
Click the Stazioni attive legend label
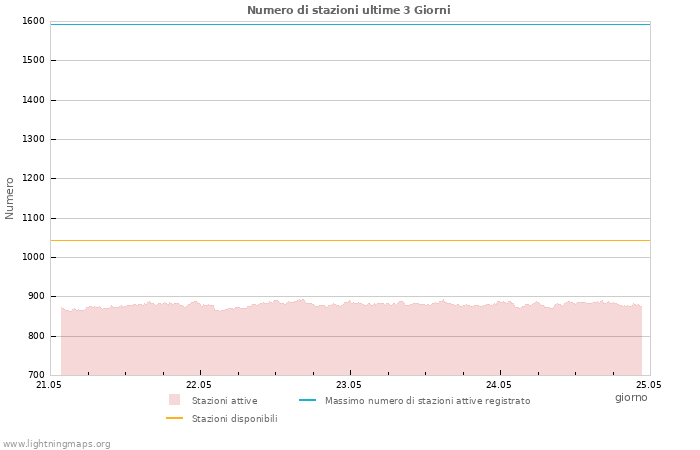click(225, 400)
